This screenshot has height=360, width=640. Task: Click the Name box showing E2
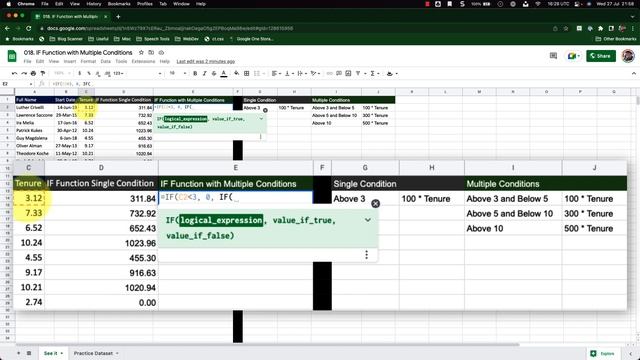click(17, 84)
